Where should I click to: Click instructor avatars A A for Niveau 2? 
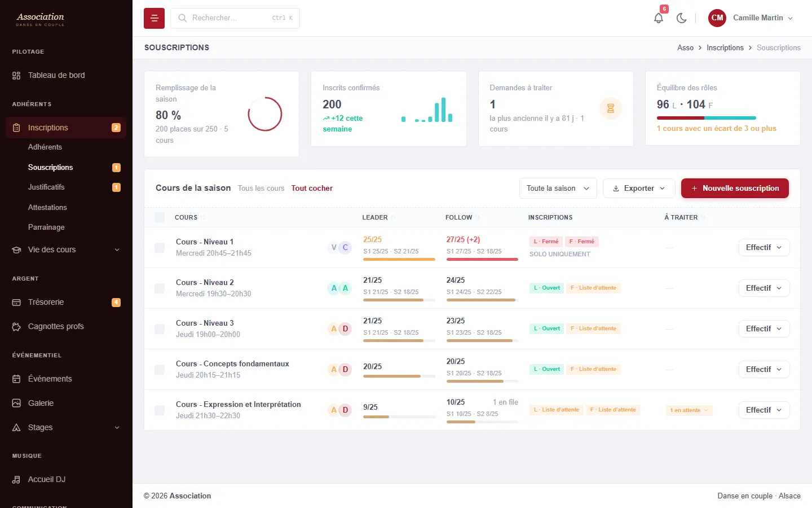coord(339,288)
